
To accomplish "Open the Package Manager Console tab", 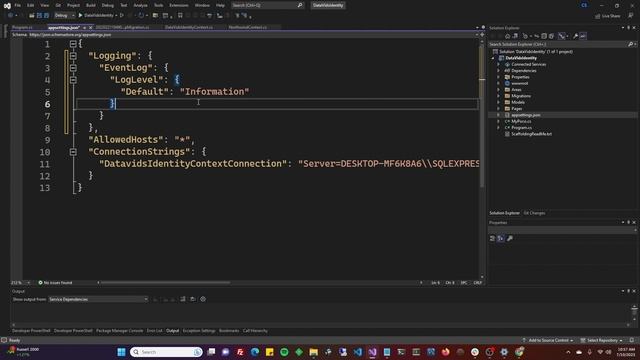I will coord(120,331).
